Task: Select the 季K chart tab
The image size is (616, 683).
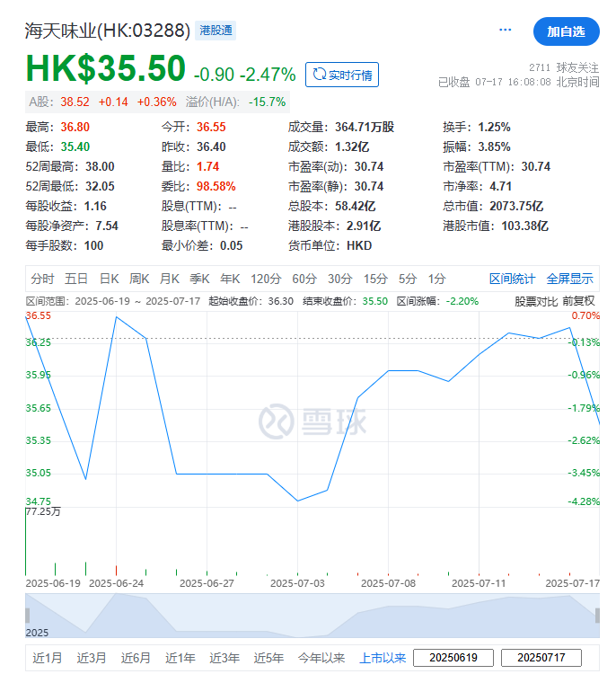Action: (x=200, y=279)
